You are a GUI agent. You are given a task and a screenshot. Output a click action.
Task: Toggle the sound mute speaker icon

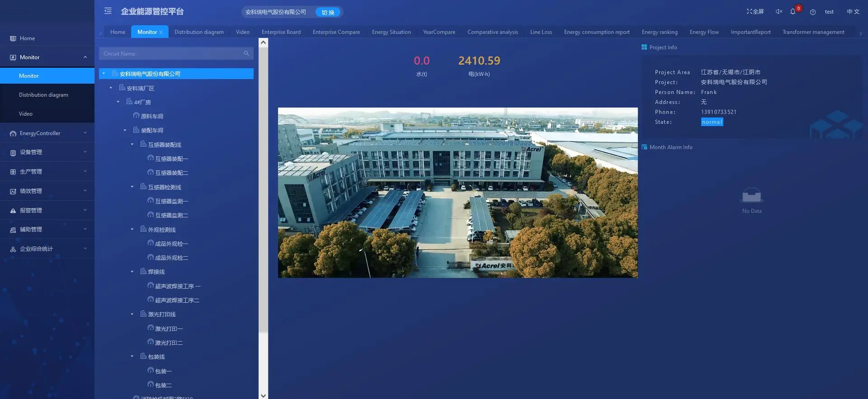click(x=778, y=12)
